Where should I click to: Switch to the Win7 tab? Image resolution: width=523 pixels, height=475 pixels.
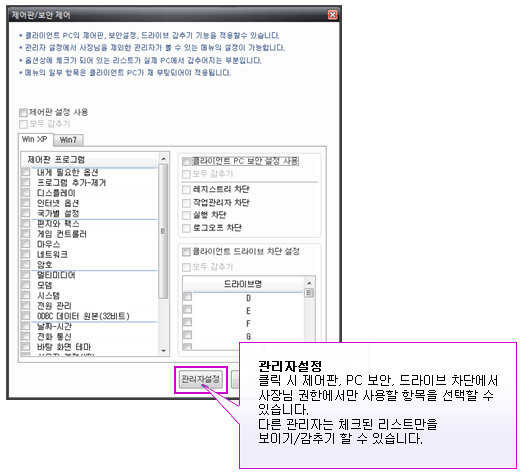(x=68, y=140)
